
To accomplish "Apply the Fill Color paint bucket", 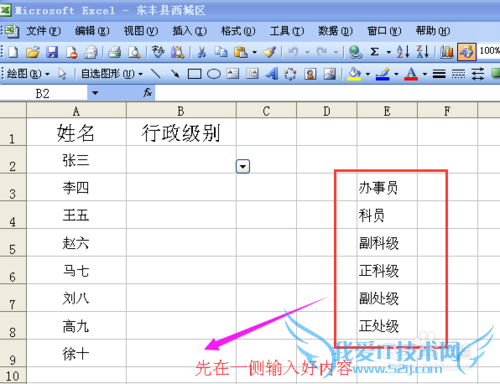I will pyautogui.click(x=354, y=74).
